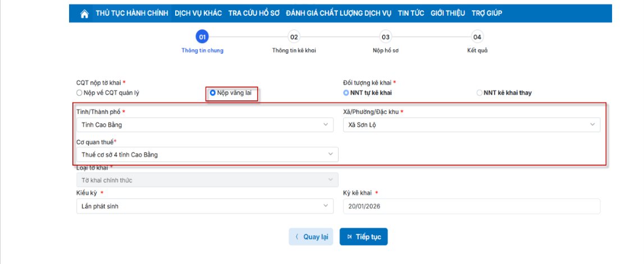Select the Nộp vãng lai radio button
This screenshot has width=644, height=264.
click(213, 92)
